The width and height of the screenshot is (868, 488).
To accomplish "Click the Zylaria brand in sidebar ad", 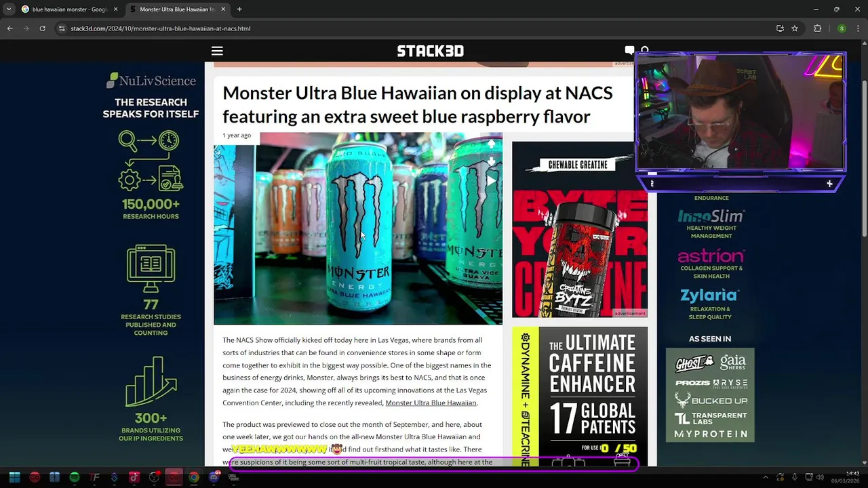I will 709,296.
